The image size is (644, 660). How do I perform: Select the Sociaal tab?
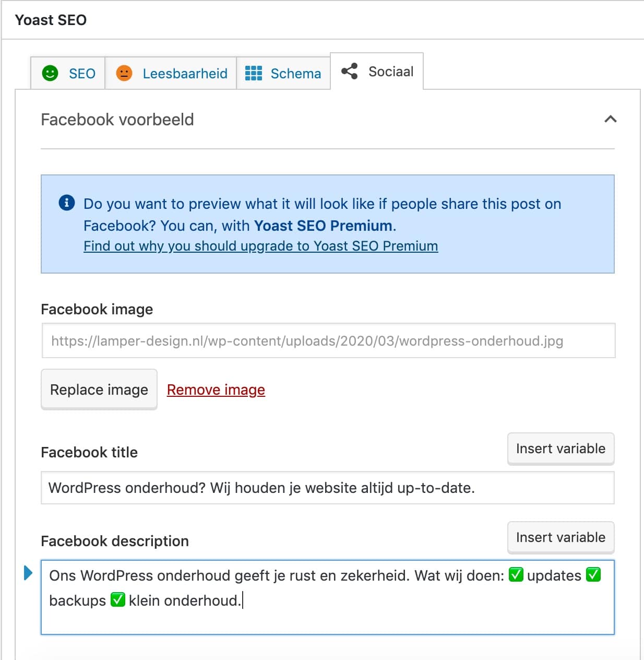click(x=377, y=71)
